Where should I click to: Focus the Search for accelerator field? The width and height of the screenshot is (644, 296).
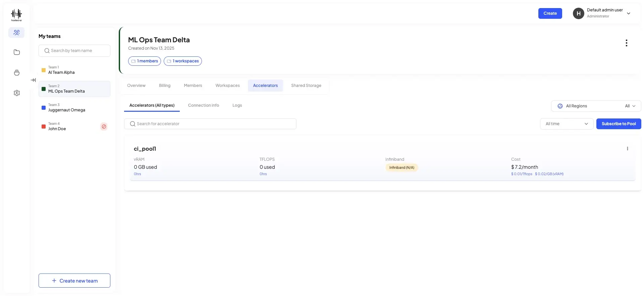210,124
